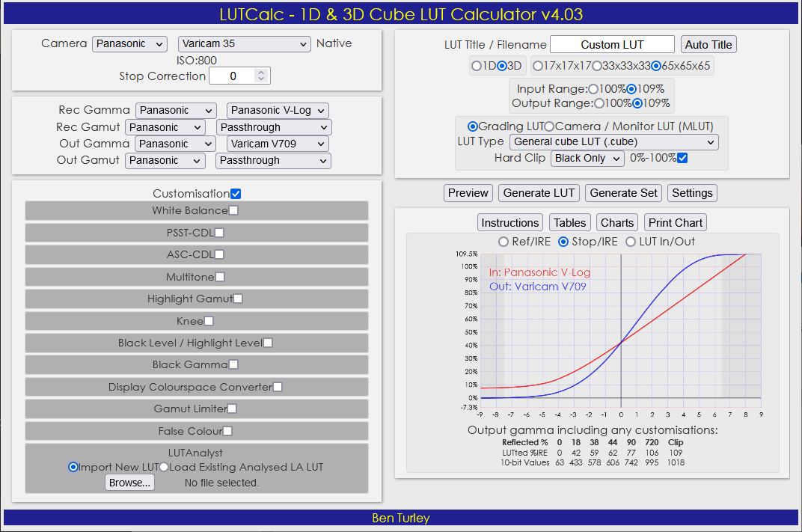This screenshot has height=532, width=802.
Task: Click the 'Out: Varicam V709' chart legend
Action: tap(538, 287)
